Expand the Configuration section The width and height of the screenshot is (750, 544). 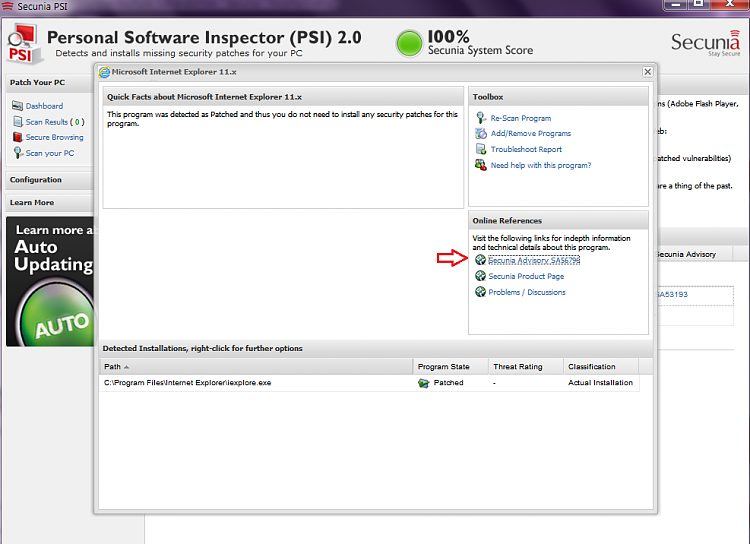(50, 180)
